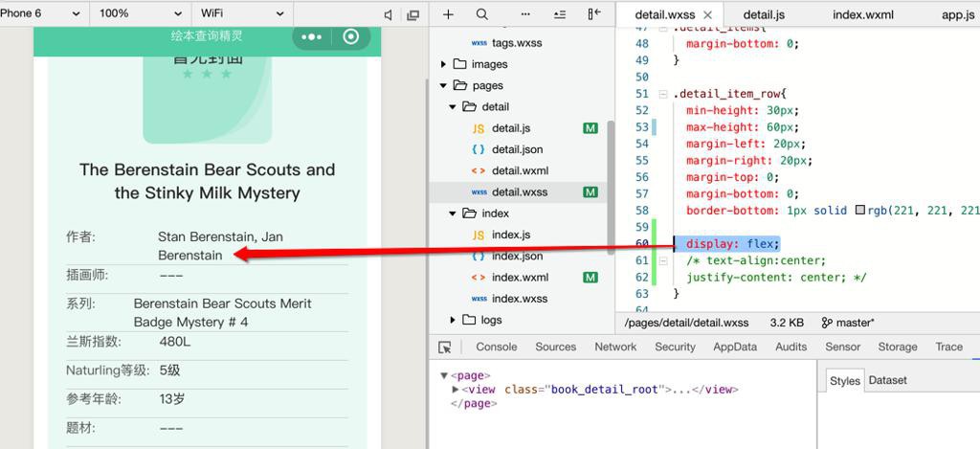
Task: Click the M badge beside index.wxml
Action: tap(590, 277)
